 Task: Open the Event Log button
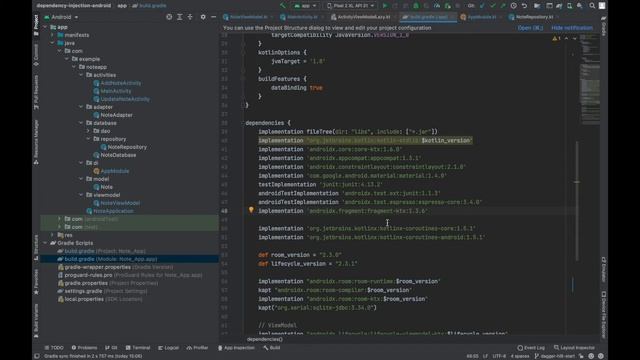click(531, 348)
